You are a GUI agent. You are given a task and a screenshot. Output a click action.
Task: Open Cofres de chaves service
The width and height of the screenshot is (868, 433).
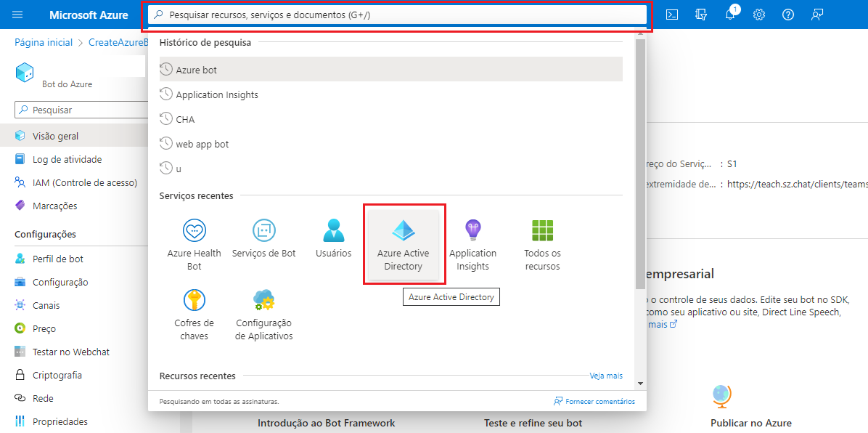[x=195, y=315]
